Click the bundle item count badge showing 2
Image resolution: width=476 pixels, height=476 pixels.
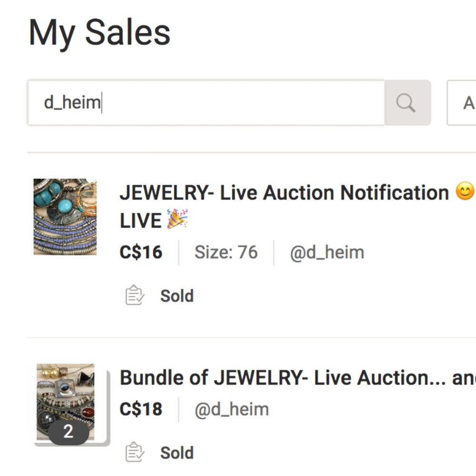(x=69, y=432)
